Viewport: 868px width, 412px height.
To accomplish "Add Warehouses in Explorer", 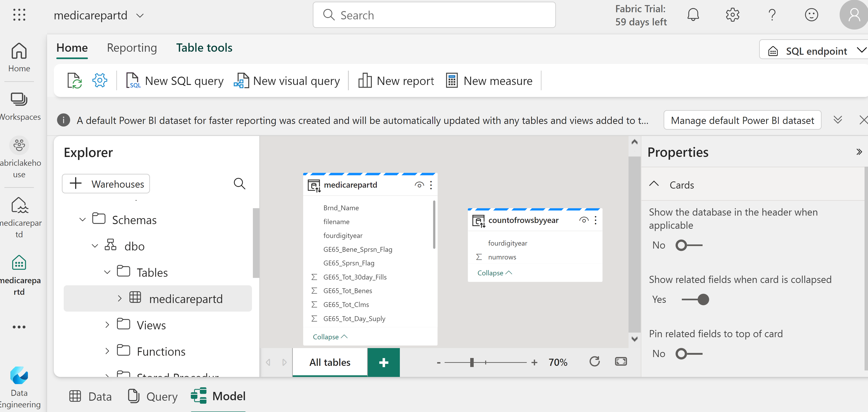I will (x=106, y=184).
